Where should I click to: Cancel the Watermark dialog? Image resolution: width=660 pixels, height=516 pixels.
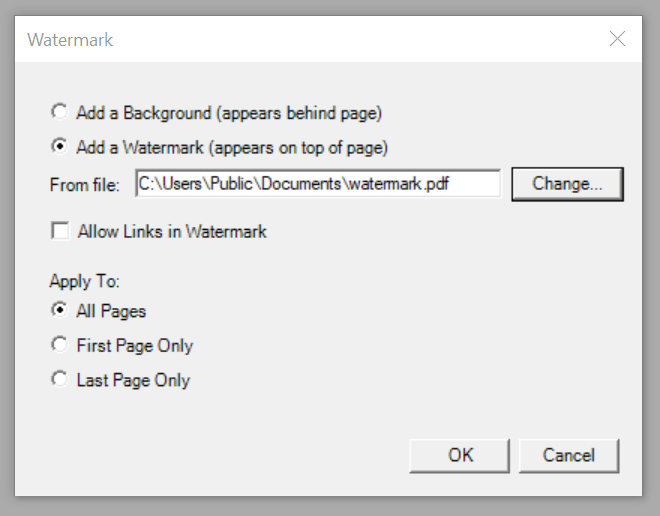click(568, 455)
